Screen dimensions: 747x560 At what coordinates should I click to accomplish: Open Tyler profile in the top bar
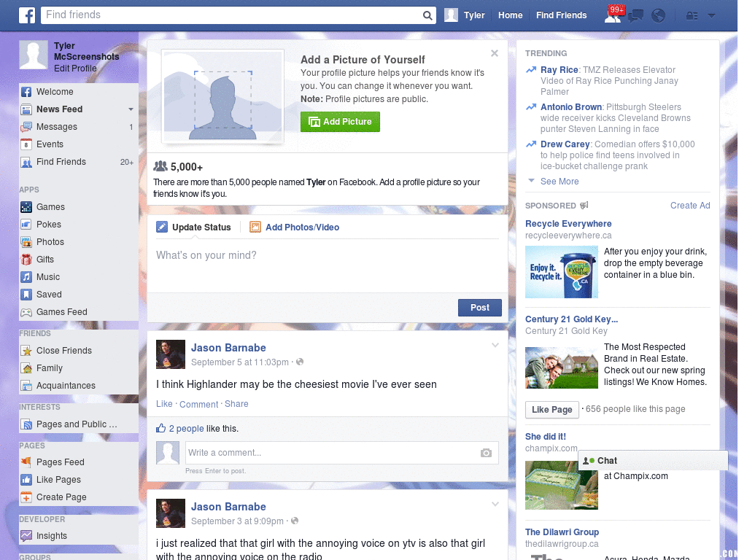click(465, 15)
